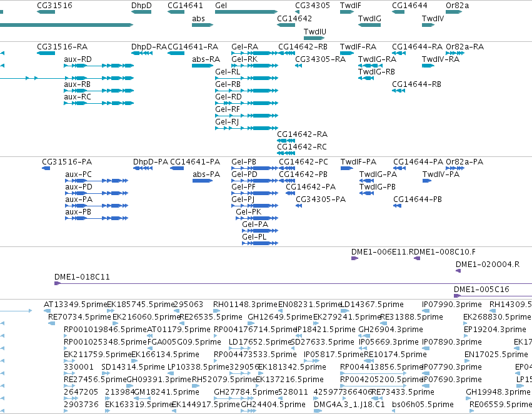Select the EN17025.5prime EST label
Viewport: 532px width, 414px height.
(496, 355)
